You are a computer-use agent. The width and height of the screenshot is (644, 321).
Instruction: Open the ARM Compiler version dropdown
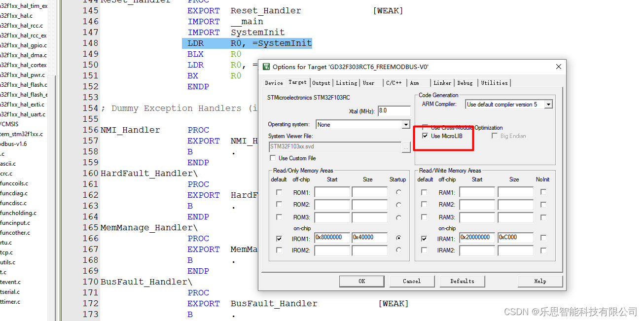point(548,104)
